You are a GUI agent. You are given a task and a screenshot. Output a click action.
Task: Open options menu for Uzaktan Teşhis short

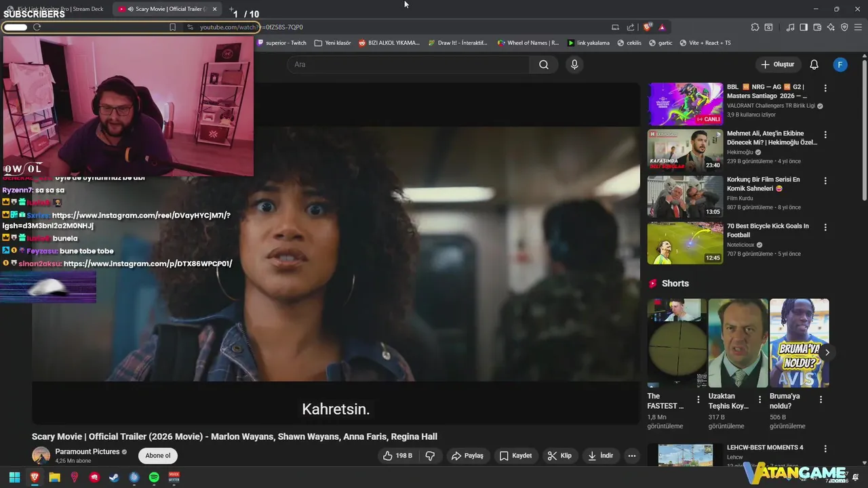click(759, 400)
